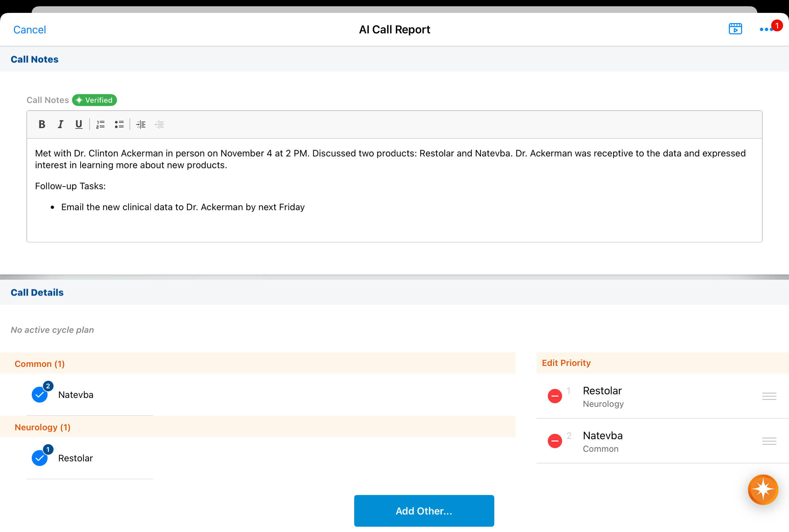Remove Natevba from priority list
The height and width of the screenshot is (532, 789).
pyautogui.click(x=554, y=441)
